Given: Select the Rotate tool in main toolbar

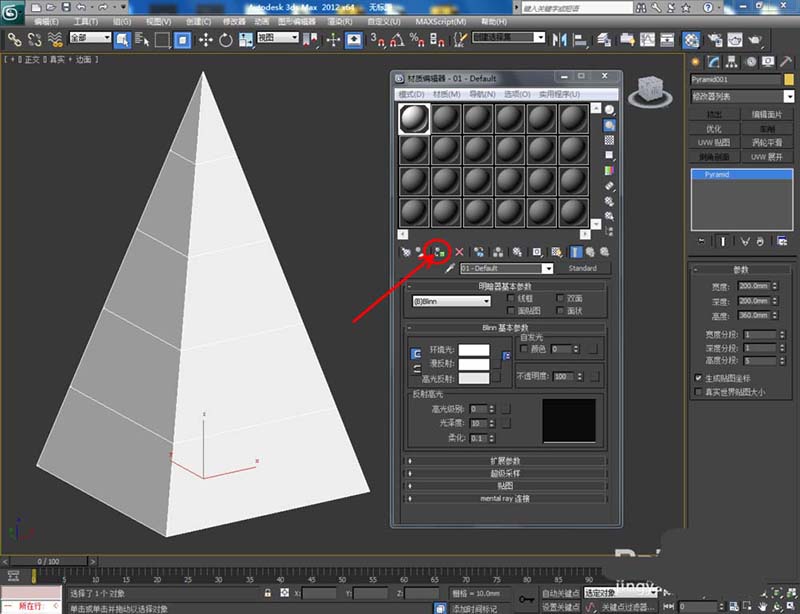Looking at the screenshot, I should pyautogui.click(x=226, y=40).
